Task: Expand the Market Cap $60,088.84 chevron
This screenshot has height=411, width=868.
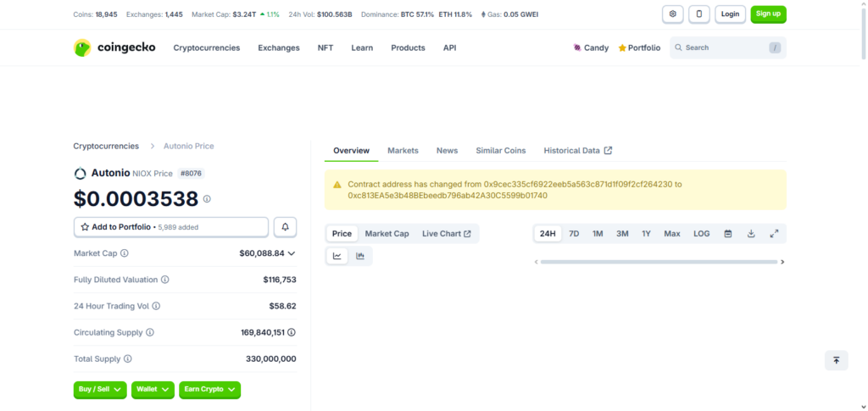Action: click(x=292, y=253)
